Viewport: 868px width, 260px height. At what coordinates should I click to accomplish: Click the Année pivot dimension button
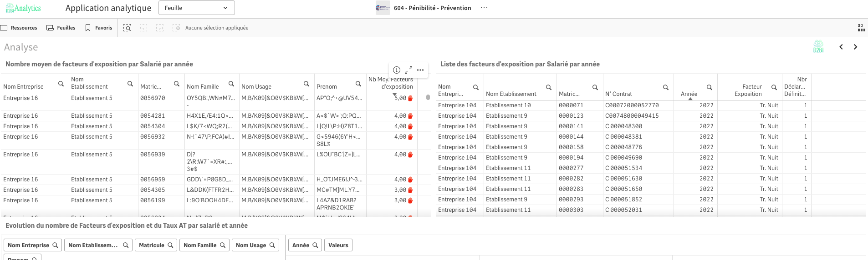(x=305, y=245)
